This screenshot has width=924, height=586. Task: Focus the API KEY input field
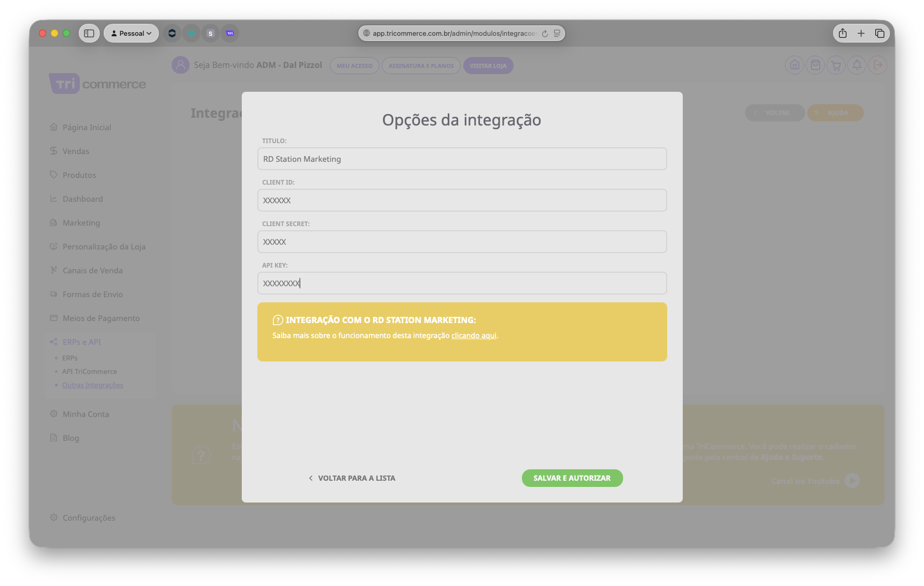462,283
